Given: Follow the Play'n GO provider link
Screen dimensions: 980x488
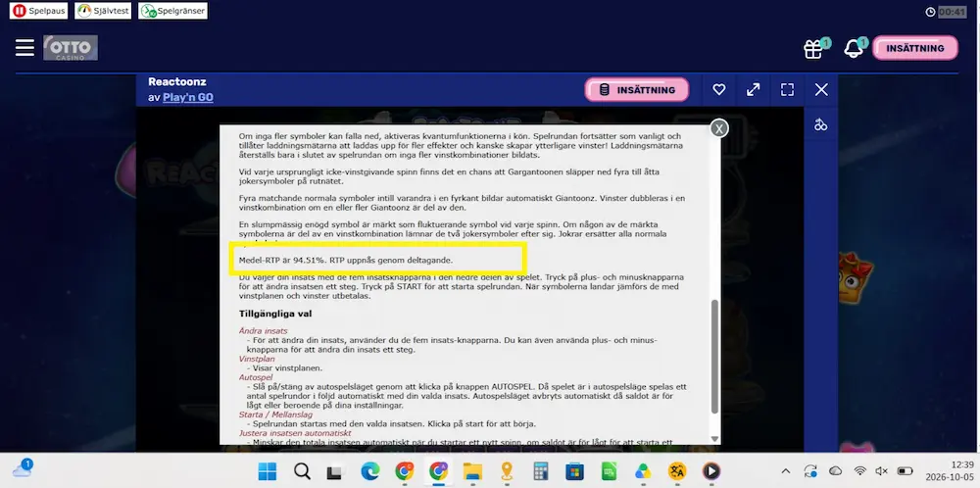Looking at the screenshot, I should tap(188, 97).
